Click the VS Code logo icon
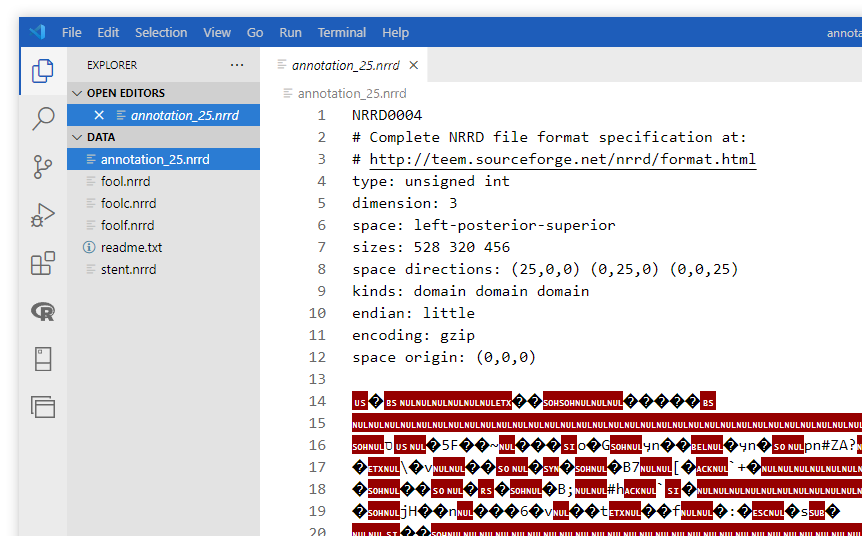Image resolution: width=862 pixels, height=536 pixels. click(x=37, y=32)
